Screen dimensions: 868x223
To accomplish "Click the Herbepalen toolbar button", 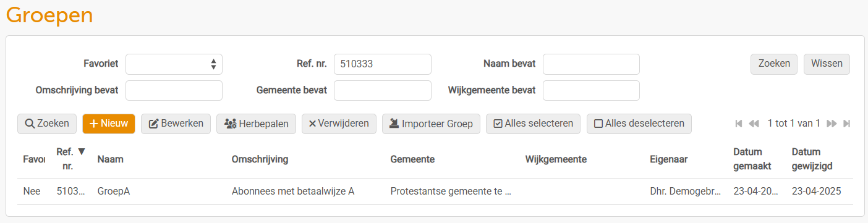I will (x=257, y=124).
